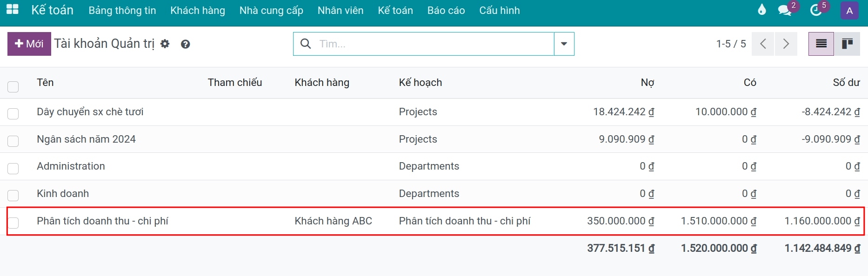The height and width of the screenshot is (276, 868).
Task: Sort by Nợ column header
Action: (x=648, y=83)
